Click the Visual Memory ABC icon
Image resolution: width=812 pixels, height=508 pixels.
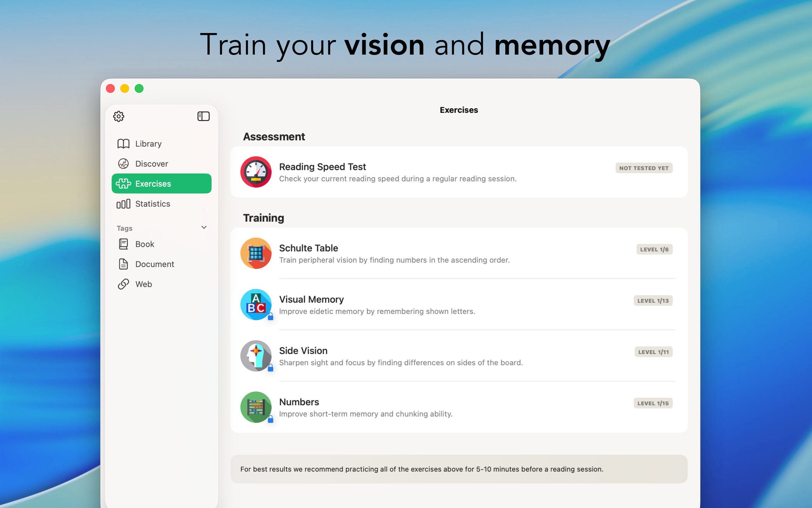coord(256,304)
